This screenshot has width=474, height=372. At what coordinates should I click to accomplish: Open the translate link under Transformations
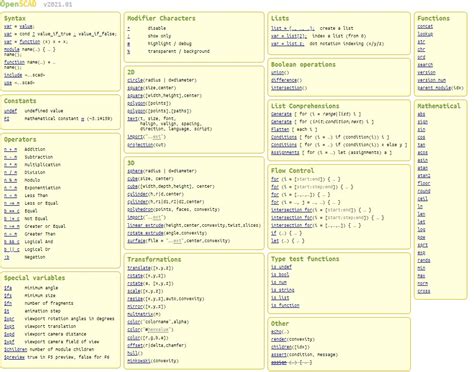pyautogui.click(x=139, y=268)
